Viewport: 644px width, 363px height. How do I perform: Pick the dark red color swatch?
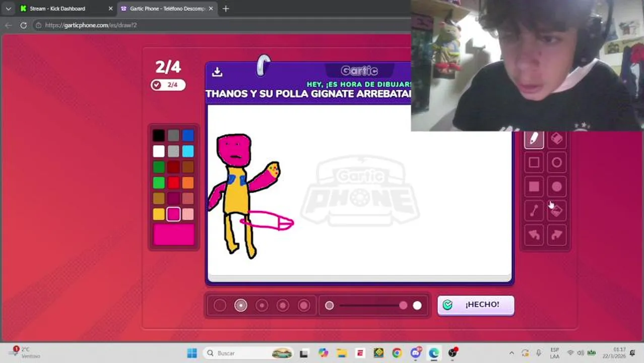click(x=173, y=166)
